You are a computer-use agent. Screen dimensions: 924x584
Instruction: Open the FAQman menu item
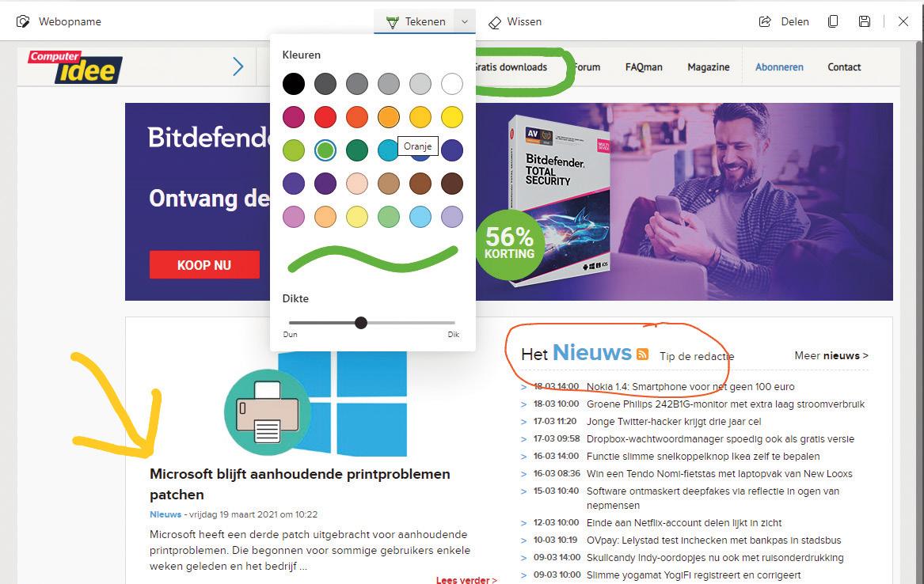[x=644, y=67]
